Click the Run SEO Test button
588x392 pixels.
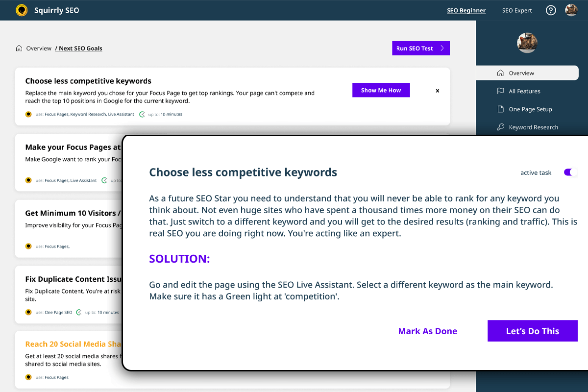[420, 48]
